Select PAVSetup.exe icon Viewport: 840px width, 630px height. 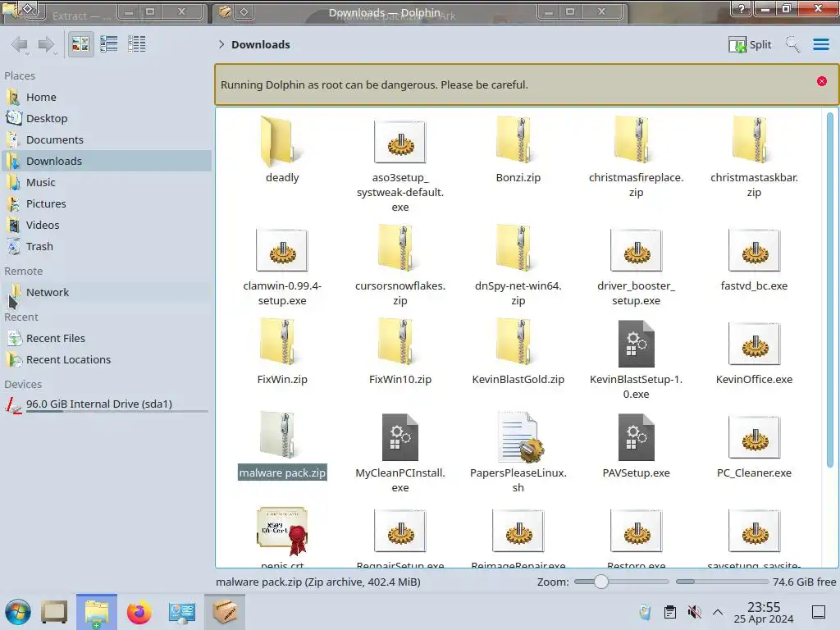point(636,437)
